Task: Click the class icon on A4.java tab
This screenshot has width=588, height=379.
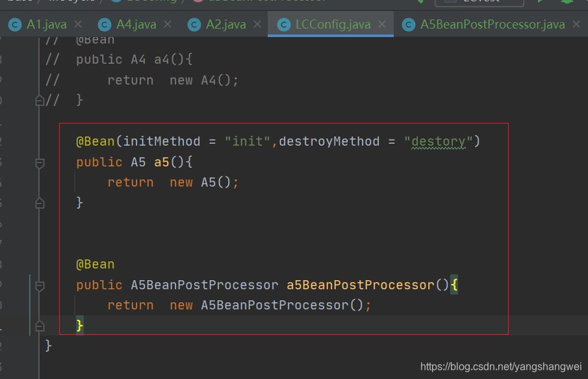Action: coord(105,25)
